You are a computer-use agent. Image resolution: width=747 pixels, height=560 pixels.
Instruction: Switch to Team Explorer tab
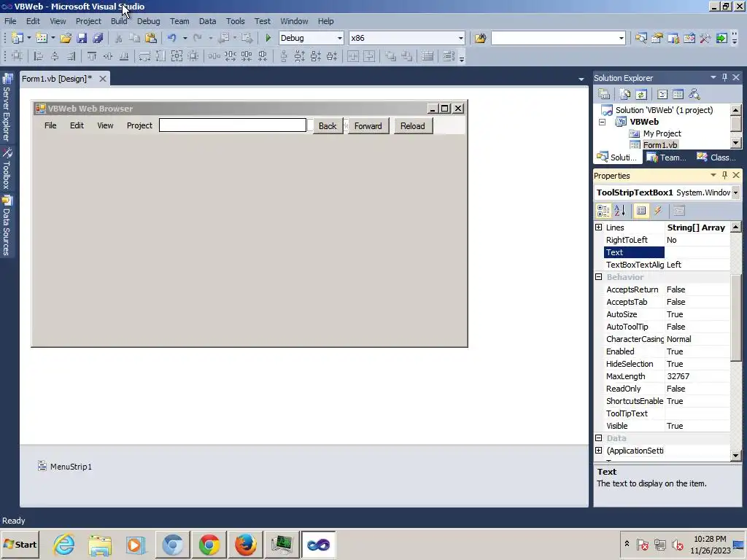click(x=667, y=157)
